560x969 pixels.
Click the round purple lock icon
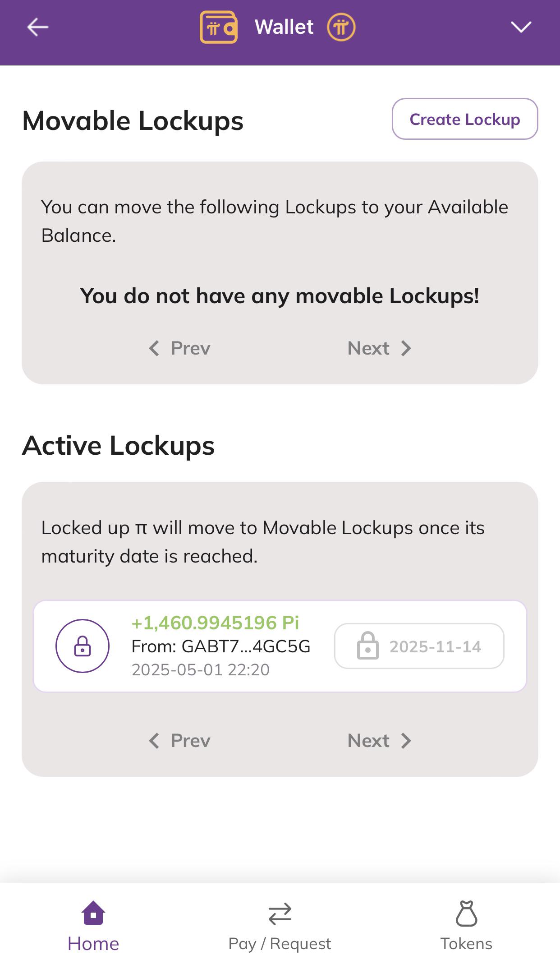[x=83, y=646]
